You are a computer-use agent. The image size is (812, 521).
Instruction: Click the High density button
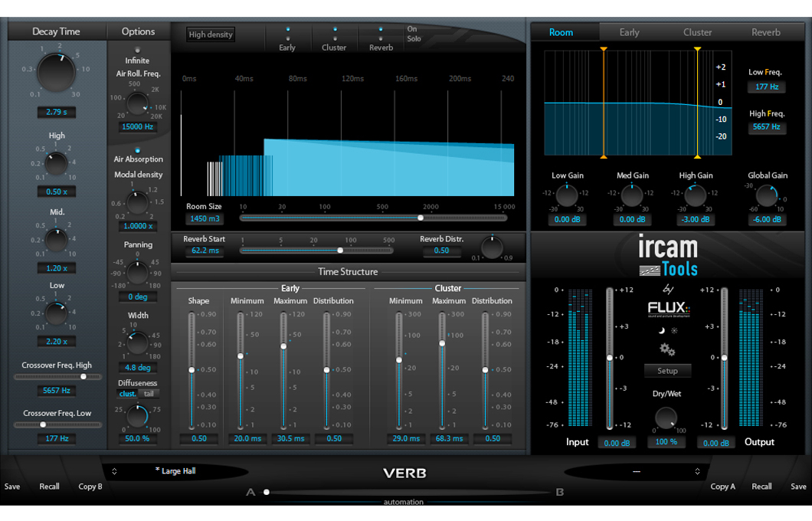point(211,34)
